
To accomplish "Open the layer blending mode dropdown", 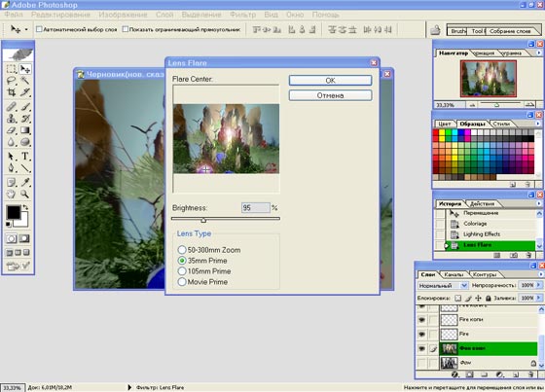I will pos(443,286).
